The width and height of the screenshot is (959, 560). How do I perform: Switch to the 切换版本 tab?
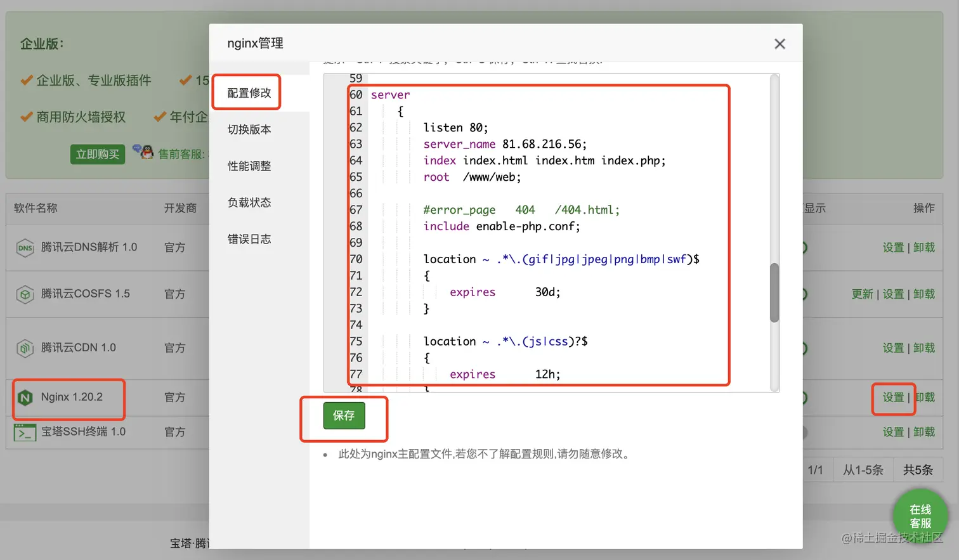coord(249,129)
